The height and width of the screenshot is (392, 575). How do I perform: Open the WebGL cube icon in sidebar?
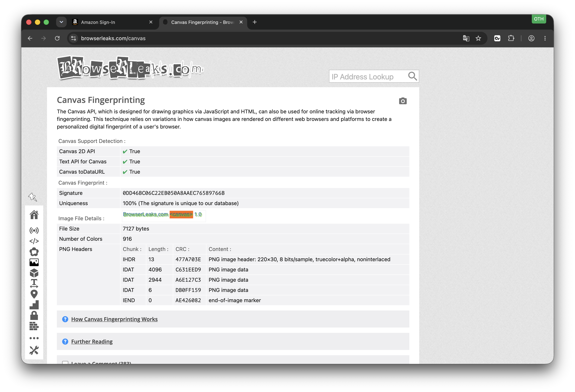[x=34, y=273]
